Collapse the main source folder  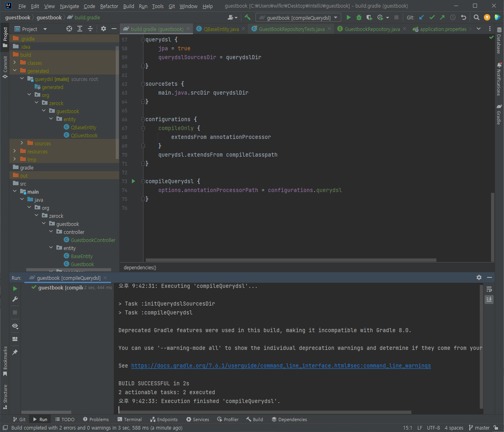15,192
